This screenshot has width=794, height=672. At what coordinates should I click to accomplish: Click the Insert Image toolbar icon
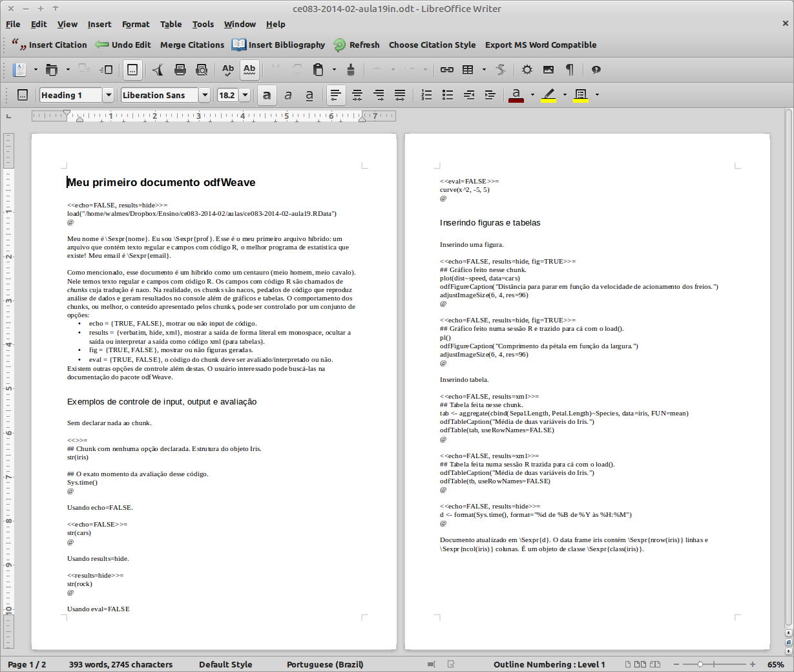(548, 70)
